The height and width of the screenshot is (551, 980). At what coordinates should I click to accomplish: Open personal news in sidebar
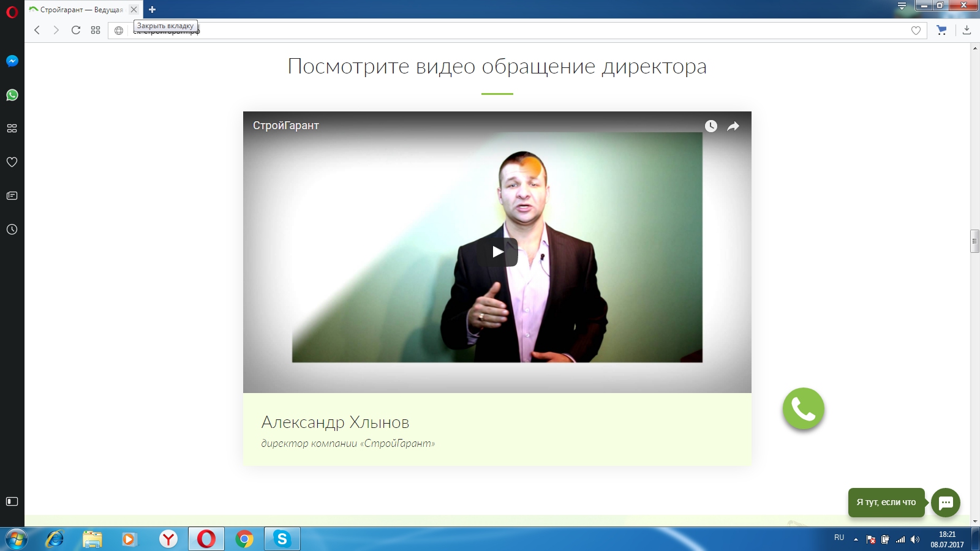coord(12,196)
